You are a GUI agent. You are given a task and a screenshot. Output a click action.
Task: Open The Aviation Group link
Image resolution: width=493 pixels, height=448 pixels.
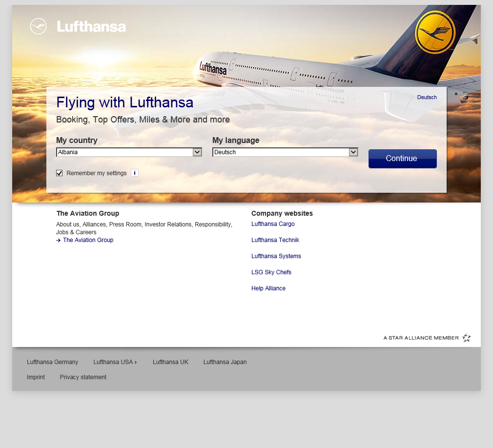(x=88, y=240)
